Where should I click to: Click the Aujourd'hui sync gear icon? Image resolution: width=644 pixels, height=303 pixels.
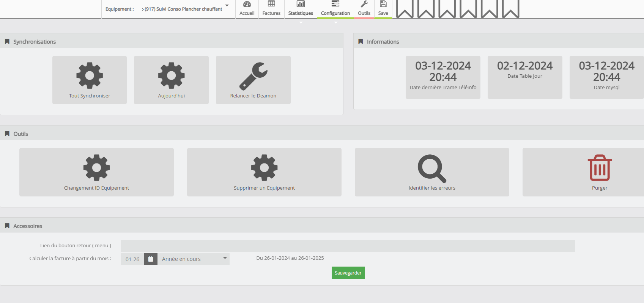171,75
